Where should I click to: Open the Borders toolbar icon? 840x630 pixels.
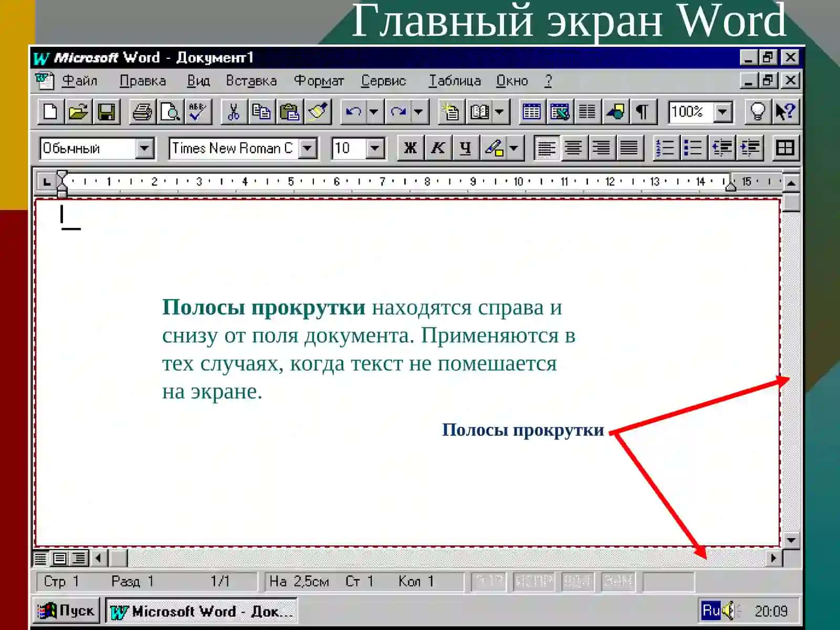[785, 148]
